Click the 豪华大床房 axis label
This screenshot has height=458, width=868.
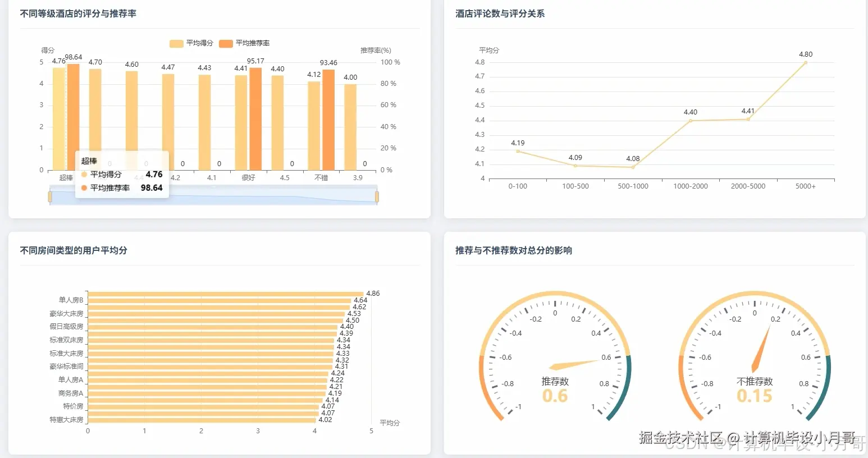[67, 313]
